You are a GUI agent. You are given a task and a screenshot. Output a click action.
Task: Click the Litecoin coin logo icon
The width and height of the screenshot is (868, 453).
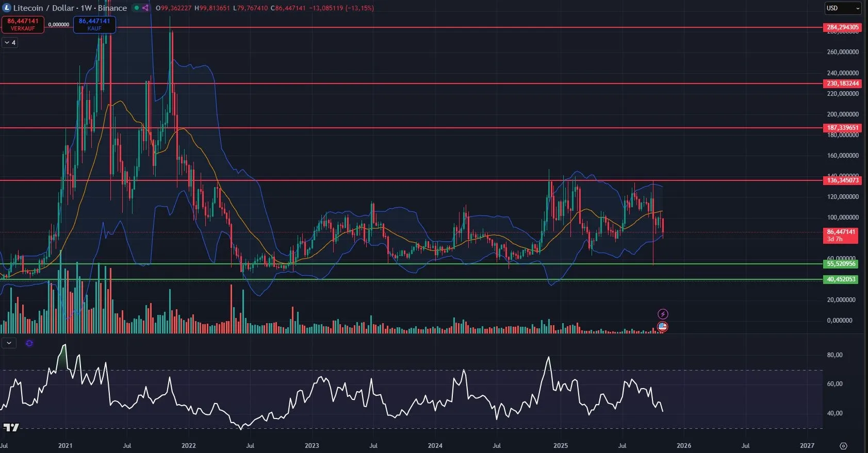pos(7,8)
